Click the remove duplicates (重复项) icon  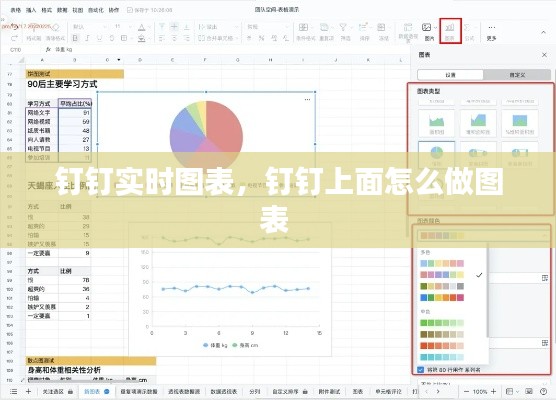pyautogui.click(x=324, y=27)
